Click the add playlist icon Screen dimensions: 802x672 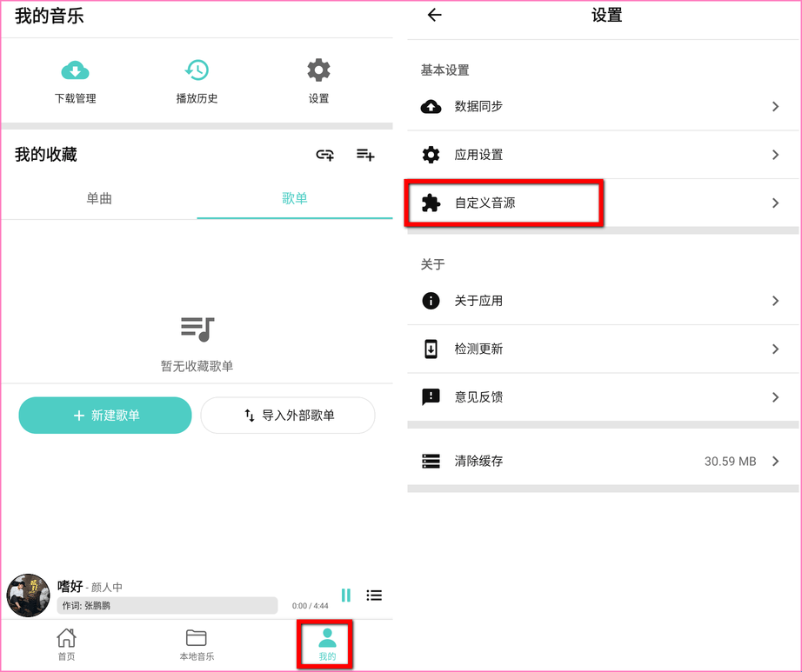click(x=365, y=155)
